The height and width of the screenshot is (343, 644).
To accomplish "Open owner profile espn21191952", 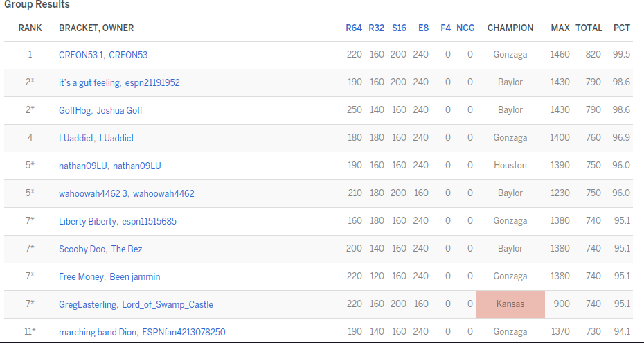I will pos(152,82).
